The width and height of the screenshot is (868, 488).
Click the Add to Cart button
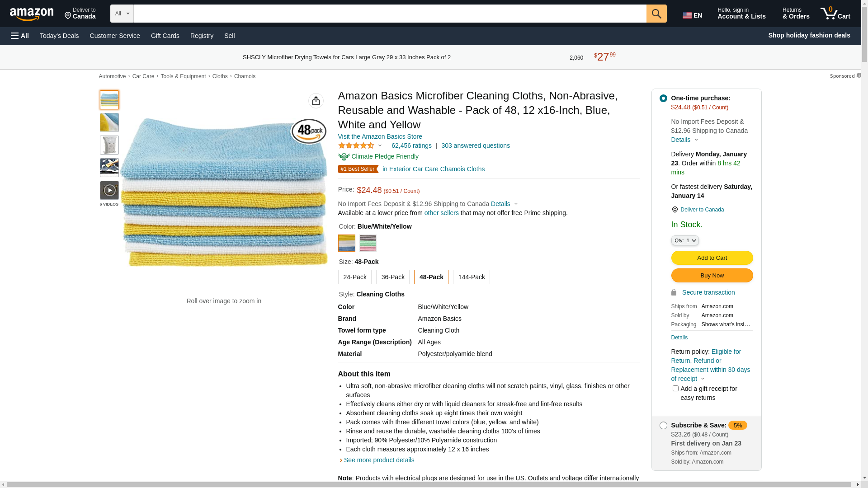pos(712,258)
